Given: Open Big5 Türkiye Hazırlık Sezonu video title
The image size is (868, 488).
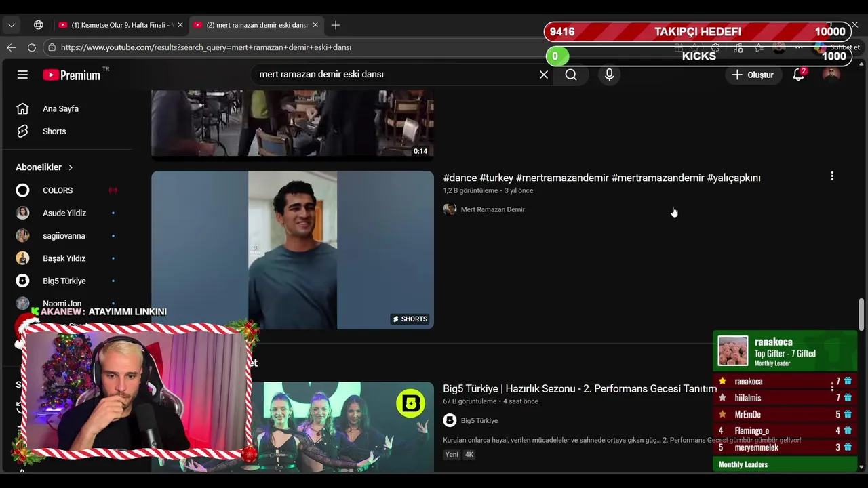Looking at the screenshot, I should pos(580,388).
